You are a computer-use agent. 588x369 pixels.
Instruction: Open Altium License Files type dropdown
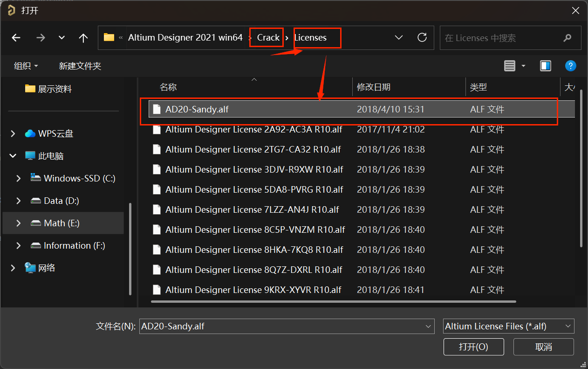508,326
